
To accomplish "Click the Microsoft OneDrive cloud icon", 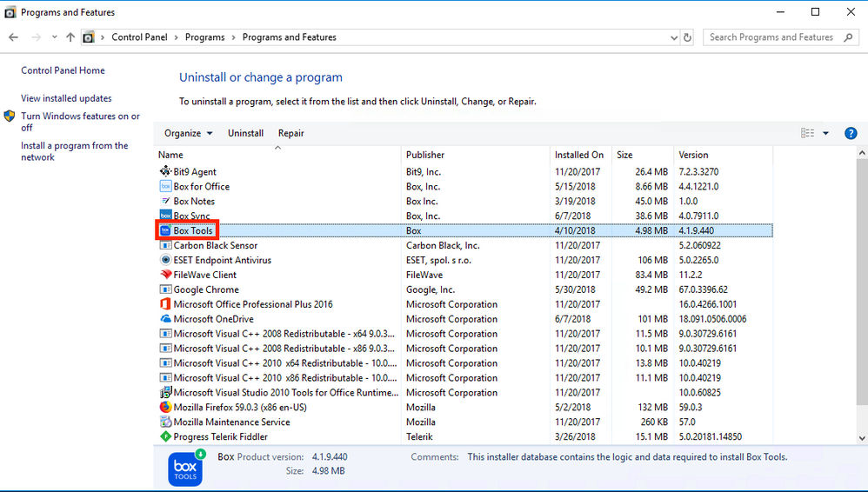I will coord(165,319).
